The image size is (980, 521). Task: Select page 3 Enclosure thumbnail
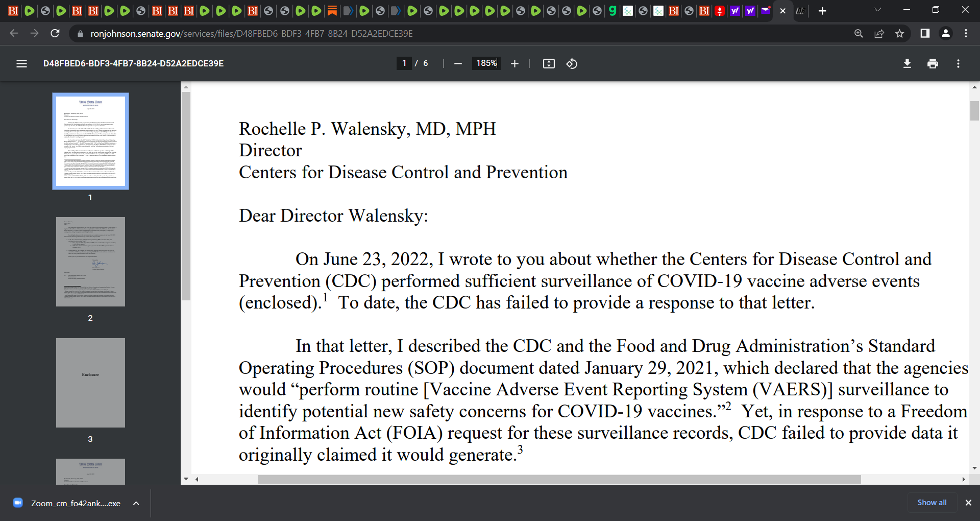point(90,383)
